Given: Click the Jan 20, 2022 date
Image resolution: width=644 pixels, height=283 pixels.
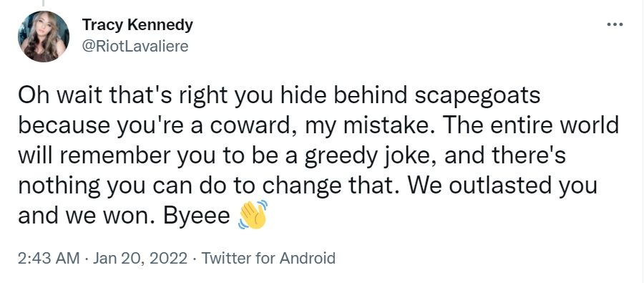Looking at the screenshot, I should pyautogui.click(x=140, y=259).
